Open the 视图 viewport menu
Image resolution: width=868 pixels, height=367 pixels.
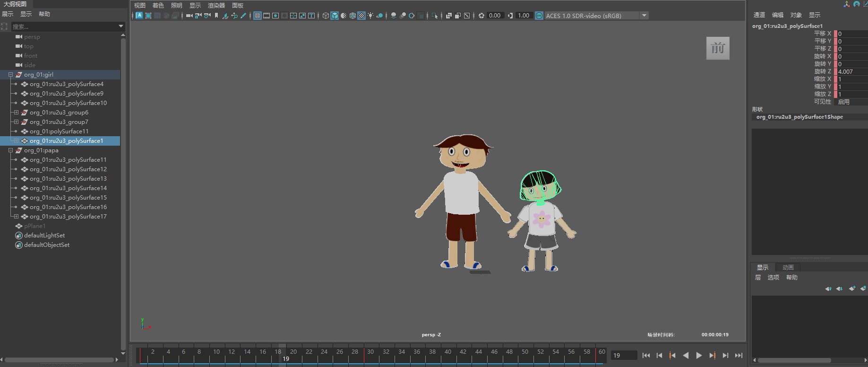click(140, 6)
